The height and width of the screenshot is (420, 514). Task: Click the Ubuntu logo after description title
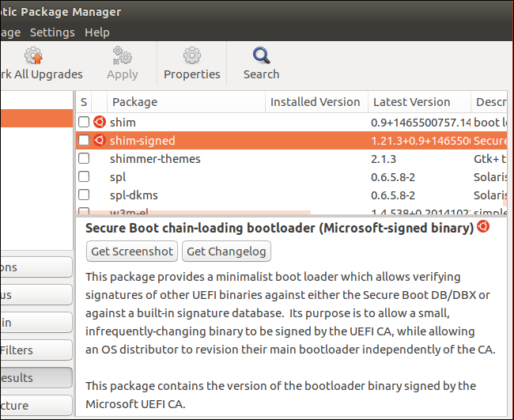[482, 227]
